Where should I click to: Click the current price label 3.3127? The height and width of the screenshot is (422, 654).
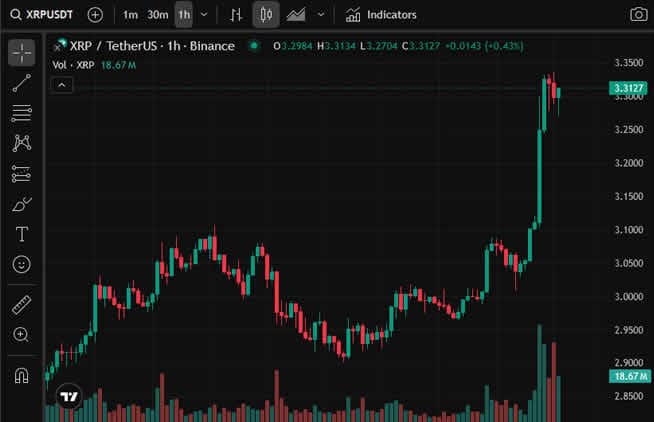628,88
